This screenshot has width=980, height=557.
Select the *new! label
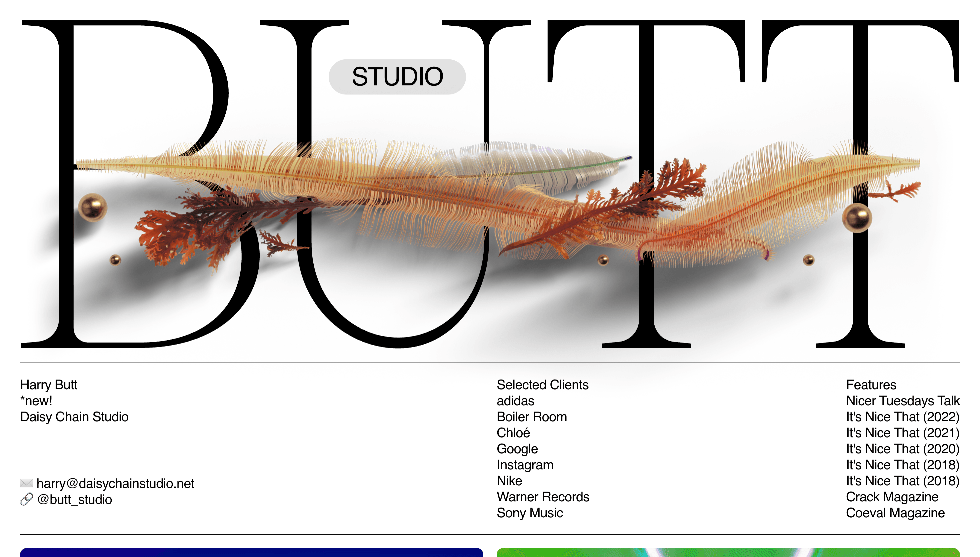tap(36, 401)
